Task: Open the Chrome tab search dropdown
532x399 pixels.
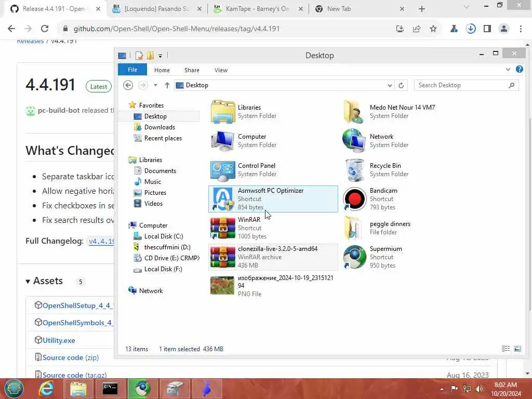Action: (x=467, y=7)
